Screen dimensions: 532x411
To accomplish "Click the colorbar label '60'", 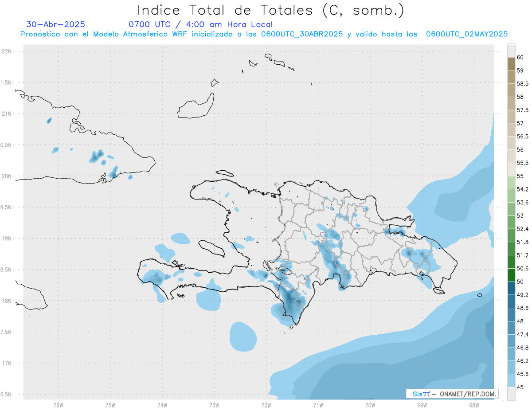I will 520,57.
